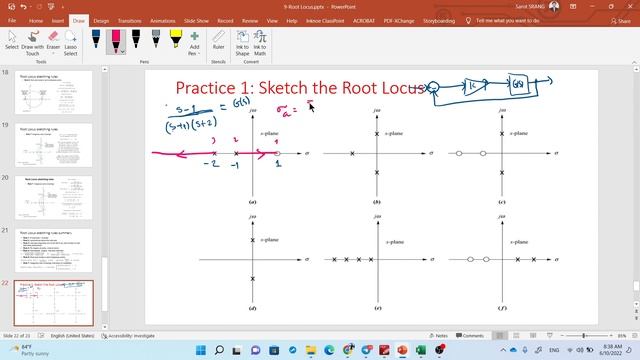The width and height of the screenshot is (640, 360).
Task: Select the blue pen
Action: (x=96, y=40)
